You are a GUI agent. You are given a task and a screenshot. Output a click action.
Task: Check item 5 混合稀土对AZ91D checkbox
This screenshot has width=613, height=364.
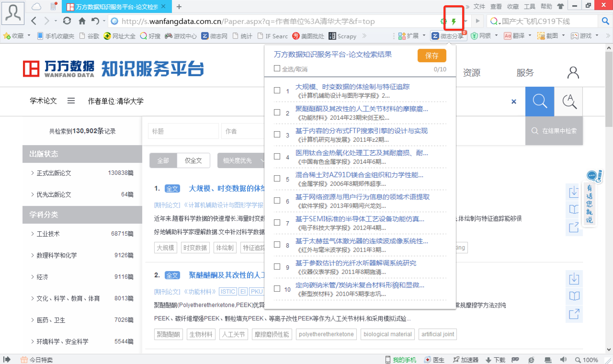[x=277, y=178]
